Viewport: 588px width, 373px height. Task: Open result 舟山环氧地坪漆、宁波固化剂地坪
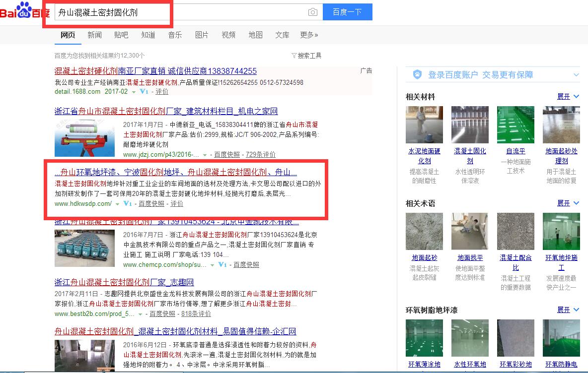pos(176,172)
